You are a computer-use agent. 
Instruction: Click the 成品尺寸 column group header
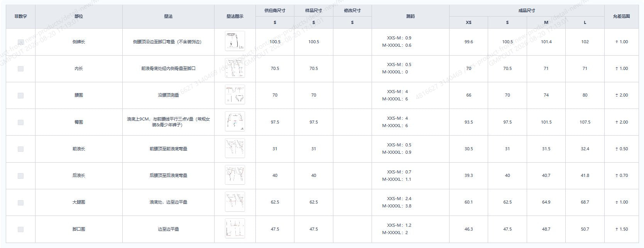(x=527, y=10)
